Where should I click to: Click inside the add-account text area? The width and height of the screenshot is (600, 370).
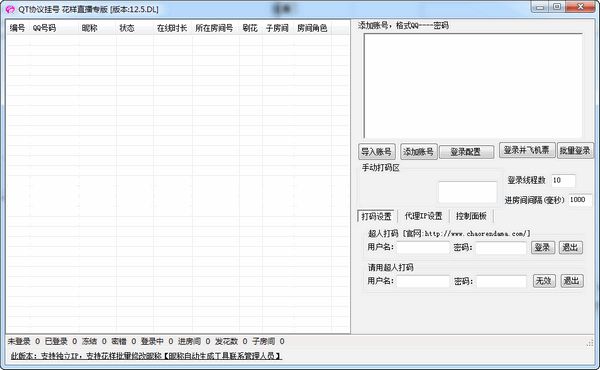click(x=473, y=86)
